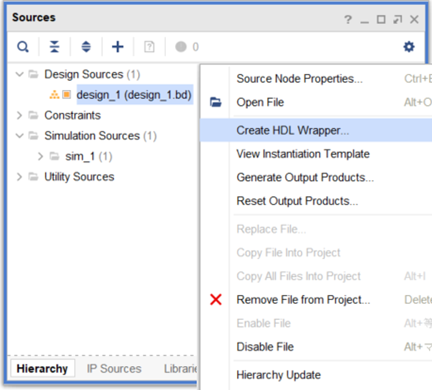
Task: Expand the Utility Sources folder
Action: [20, 177]
